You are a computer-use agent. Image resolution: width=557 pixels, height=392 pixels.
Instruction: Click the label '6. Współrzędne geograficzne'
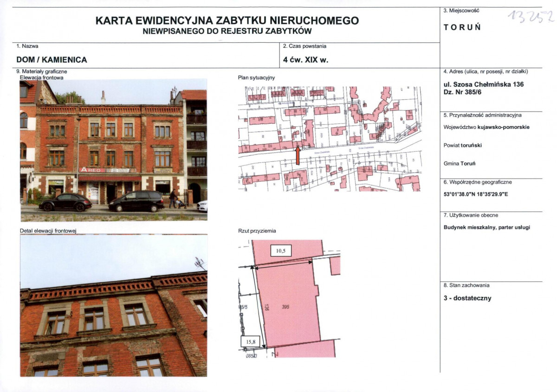pos(478,182)
